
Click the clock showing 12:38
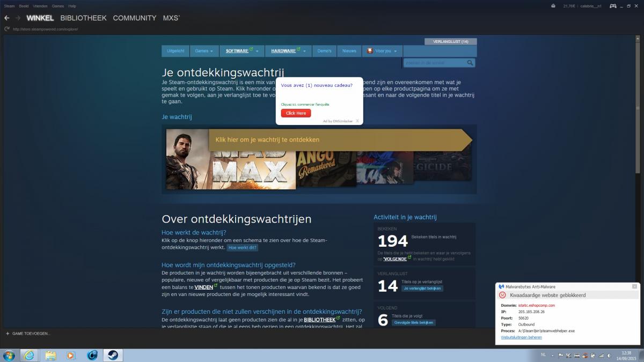pos(626,352)
